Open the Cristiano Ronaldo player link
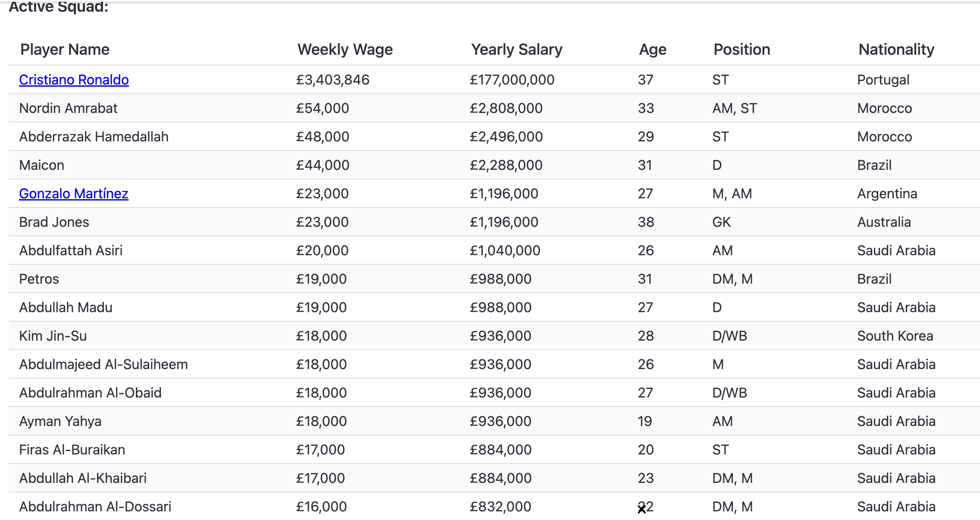Viewport: 980px width, 520px height. point(74,80)
